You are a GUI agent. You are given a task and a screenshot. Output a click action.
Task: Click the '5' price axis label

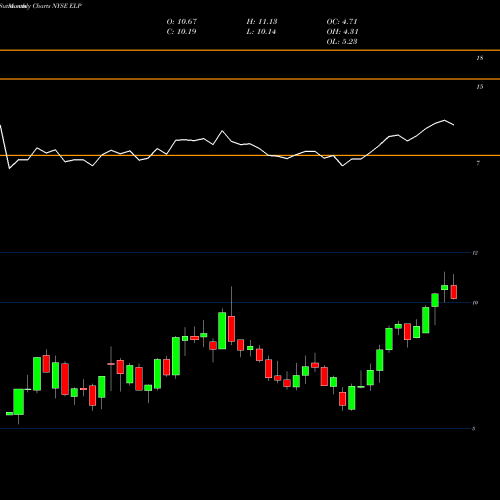[x=474, y=429]
